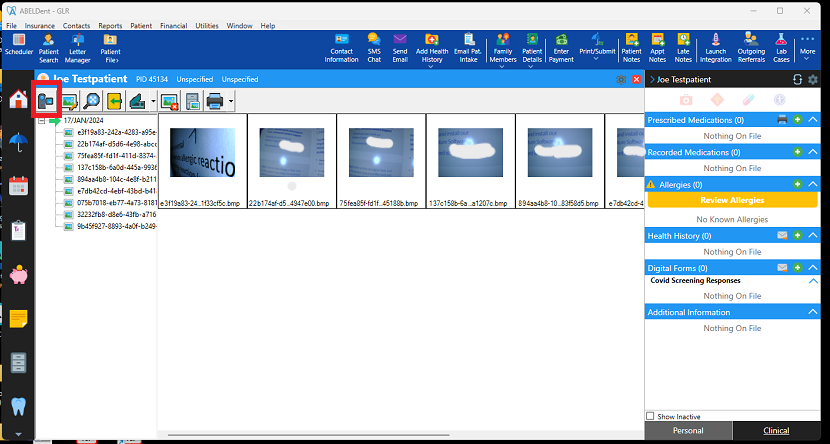
Task: Open Late Notes from the ribbon
Action: coord(683,48)
